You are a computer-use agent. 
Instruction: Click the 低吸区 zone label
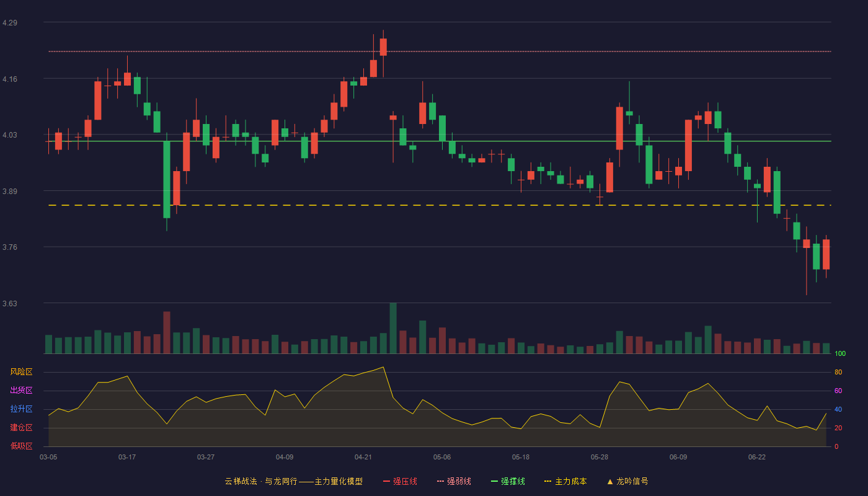click(21, 446)
